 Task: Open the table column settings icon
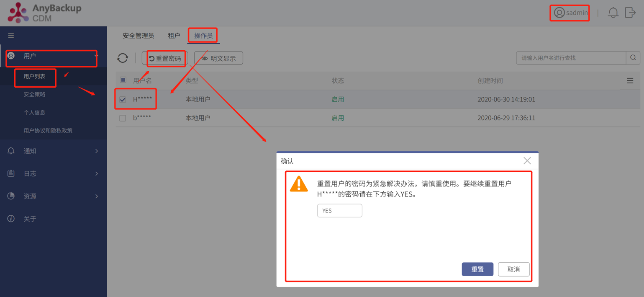pyautogui.click(x=630, y=80)
